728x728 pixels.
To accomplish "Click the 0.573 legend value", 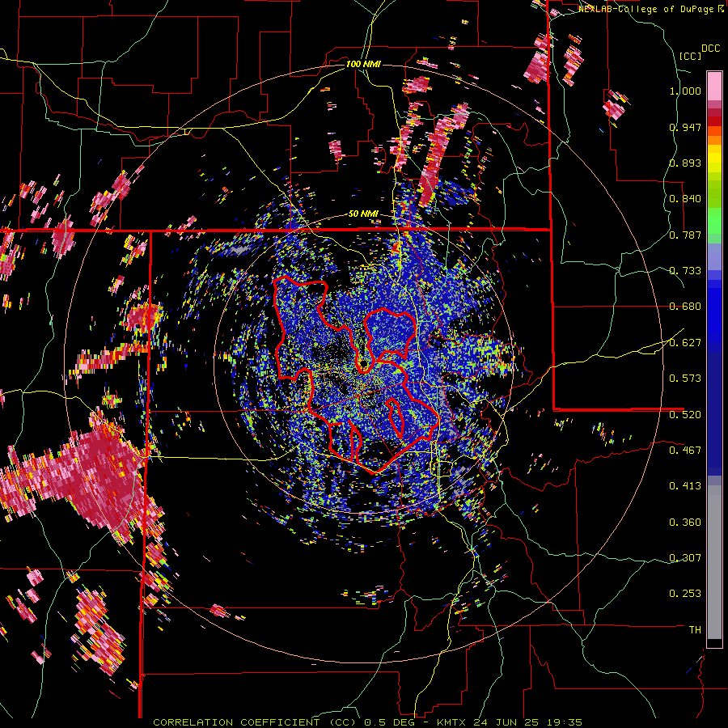I will coord(685,379).
